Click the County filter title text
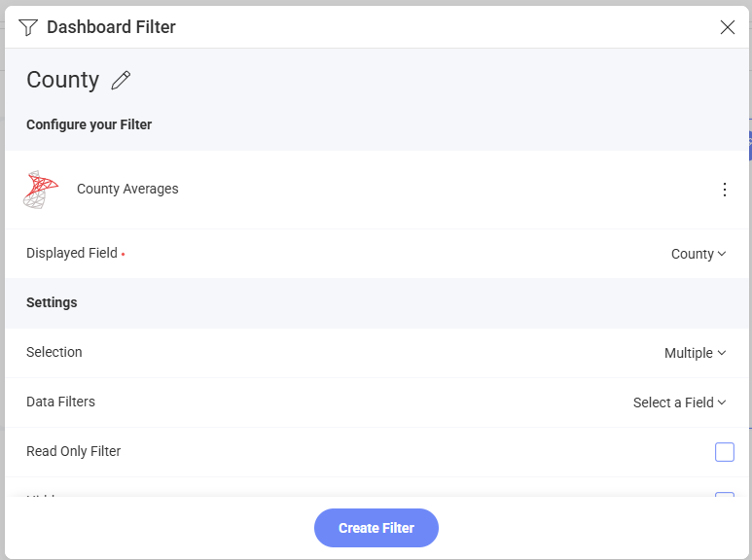752x560 pixels. click(63, 80)
